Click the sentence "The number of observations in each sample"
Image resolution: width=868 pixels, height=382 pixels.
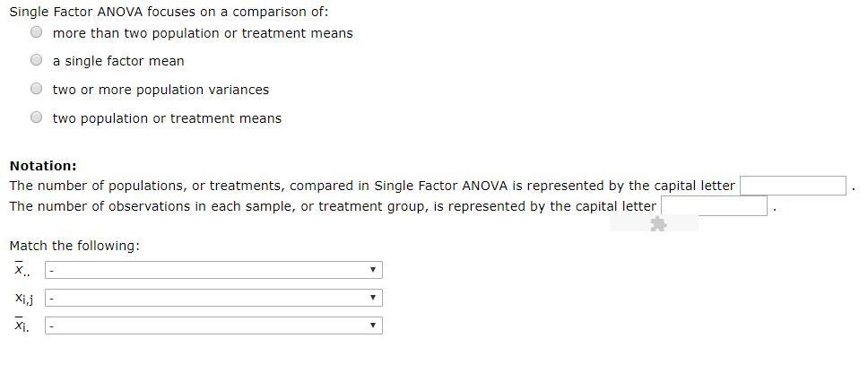point(332,206)
